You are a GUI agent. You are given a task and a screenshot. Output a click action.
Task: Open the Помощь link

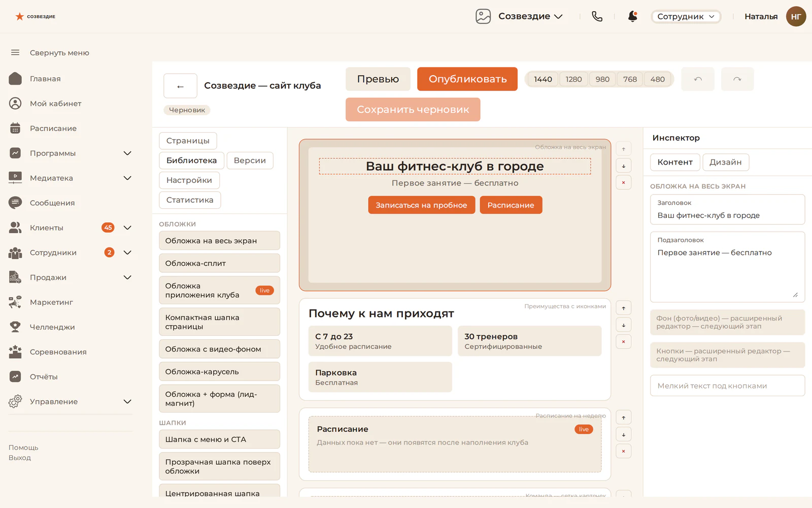(x=23, y=448)
